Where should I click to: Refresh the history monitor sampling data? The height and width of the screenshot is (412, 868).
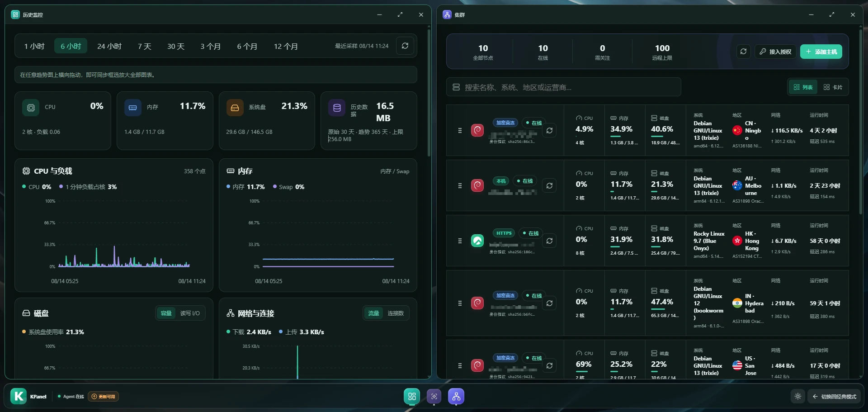tap(405, 46)
